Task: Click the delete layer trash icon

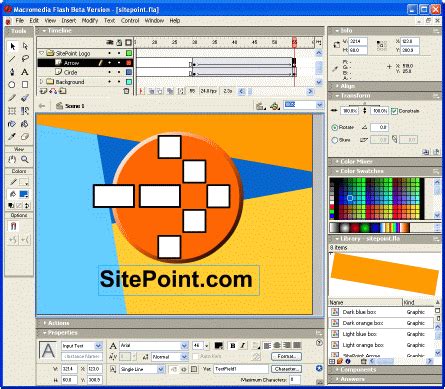Action: pos(126,91)
